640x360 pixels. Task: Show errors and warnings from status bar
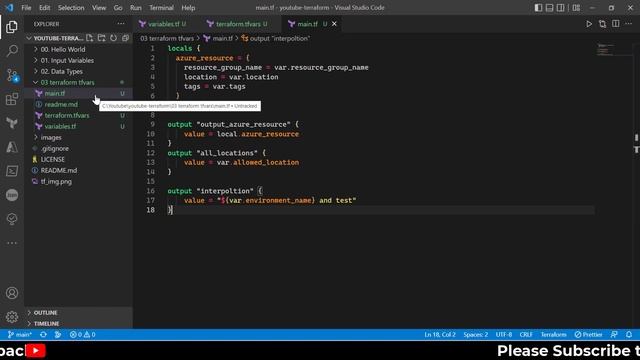point(82,334)
